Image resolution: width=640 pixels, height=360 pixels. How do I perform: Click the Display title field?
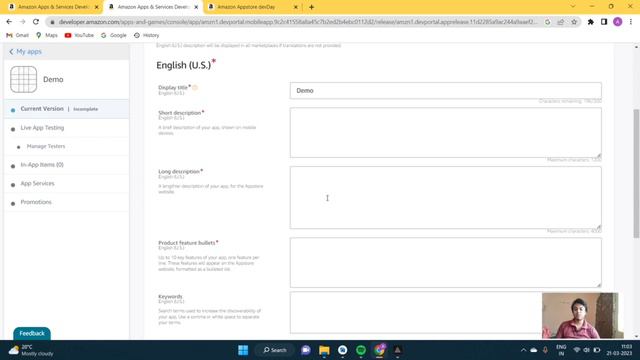tap(445, 91)
